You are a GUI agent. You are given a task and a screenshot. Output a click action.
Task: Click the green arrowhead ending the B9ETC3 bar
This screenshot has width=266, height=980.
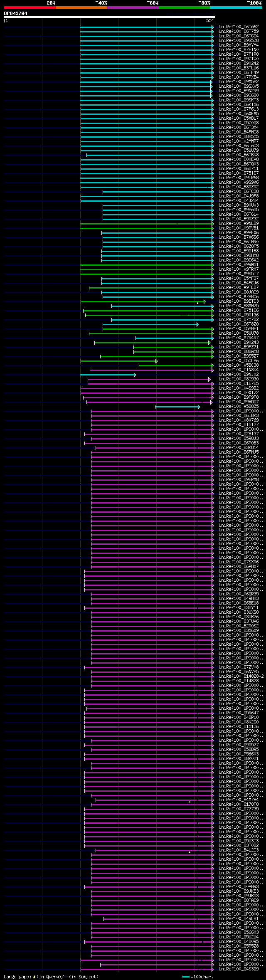(205, 301)
